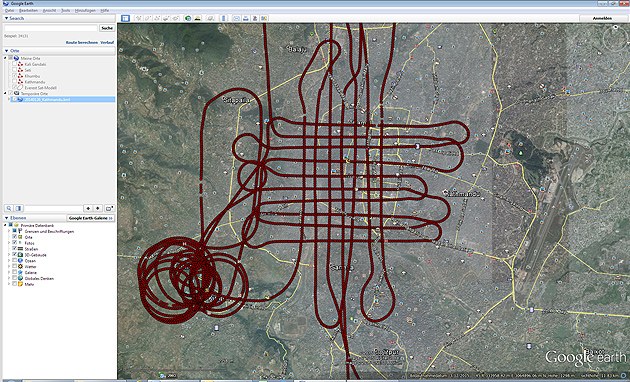Click the sunlight toolbar icon
The image size is (630, 382).
click(197, 18)
